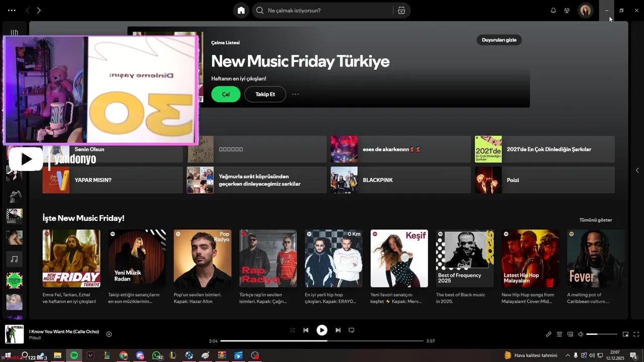Open the play queue icon
Viewport: 644px width, 362px height.
tap(559, 334)
